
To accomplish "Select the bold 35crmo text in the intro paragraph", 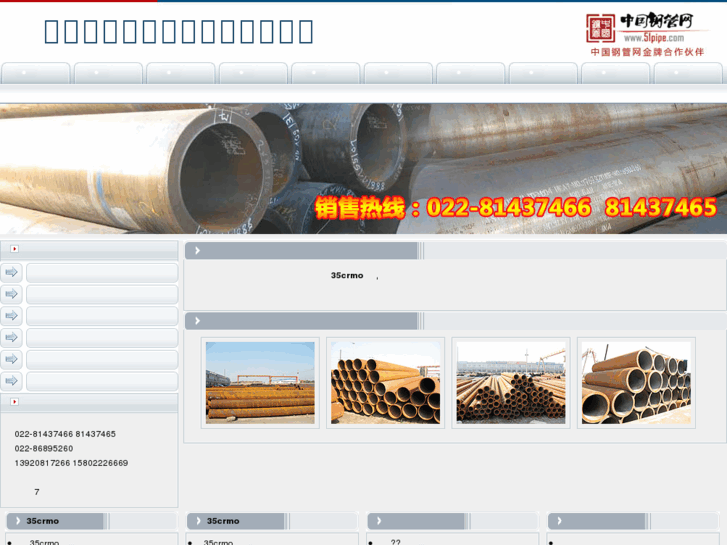I will point(347,276).
